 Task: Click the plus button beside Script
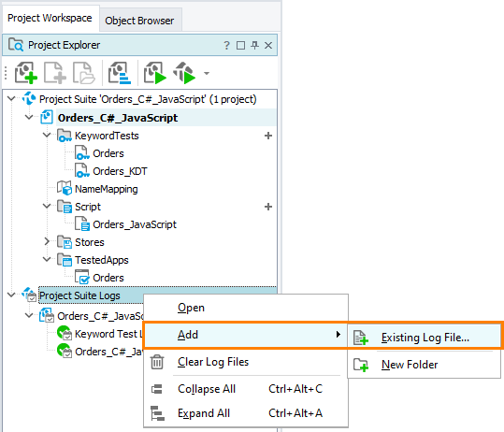click(268, 207)
